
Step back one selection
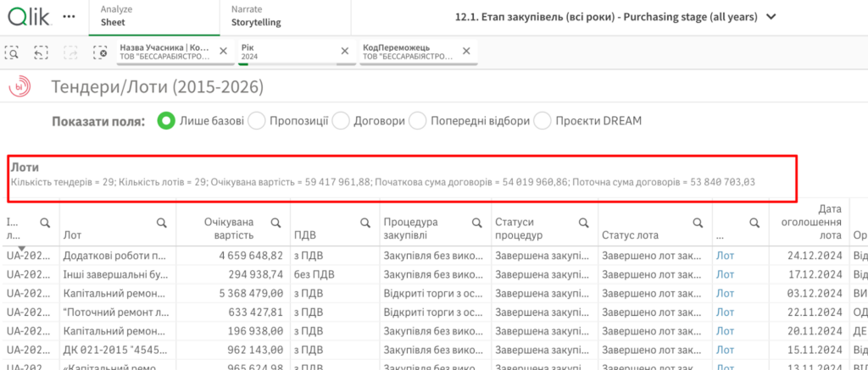pyautogui.click(x=42, y=52)
